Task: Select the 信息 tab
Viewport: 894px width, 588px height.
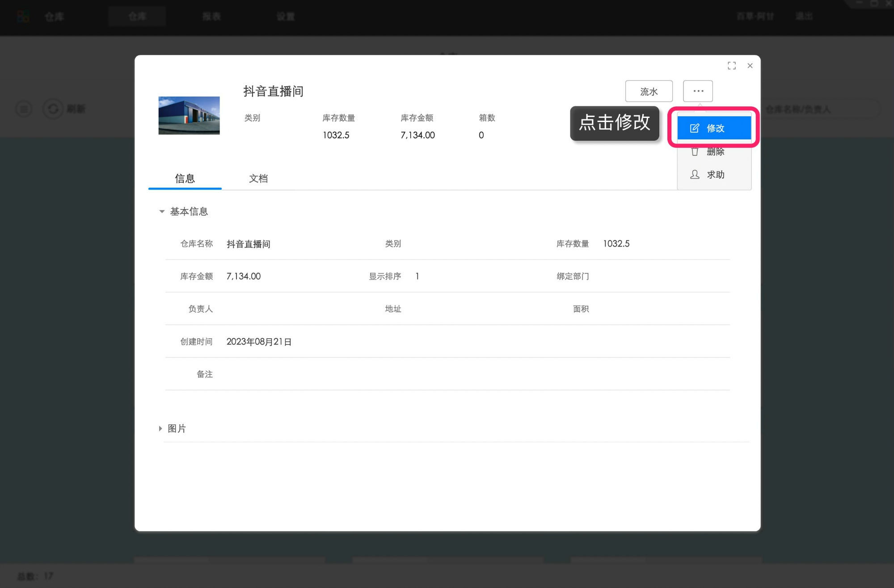Action: click(185, 178)
